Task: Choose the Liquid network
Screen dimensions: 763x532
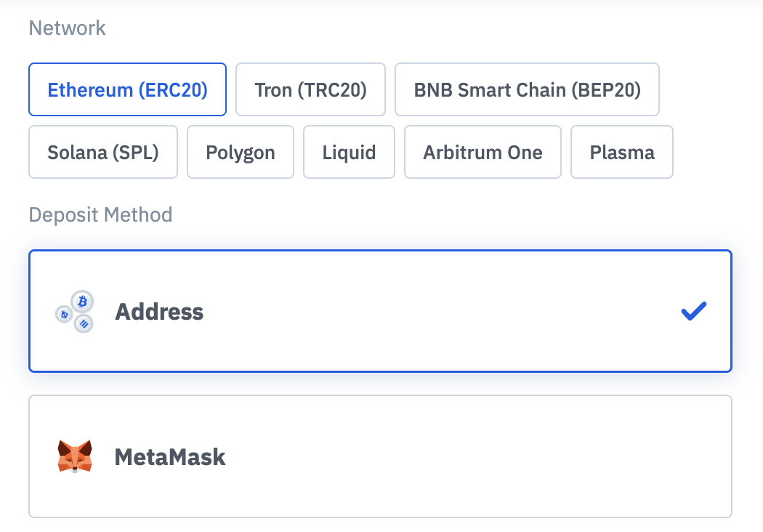Action: 349,153
